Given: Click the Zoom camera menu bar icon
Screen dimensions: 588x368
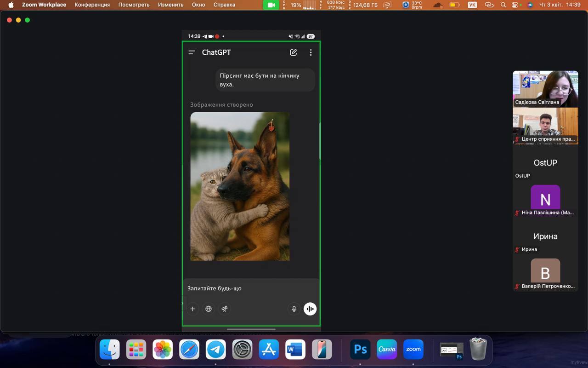Looking at the screenshot, I should [x=271, y=5].
